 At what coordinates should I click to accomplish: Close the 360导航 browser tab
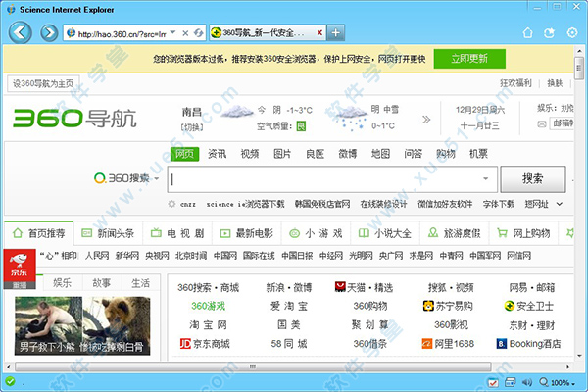pos(319,33)
